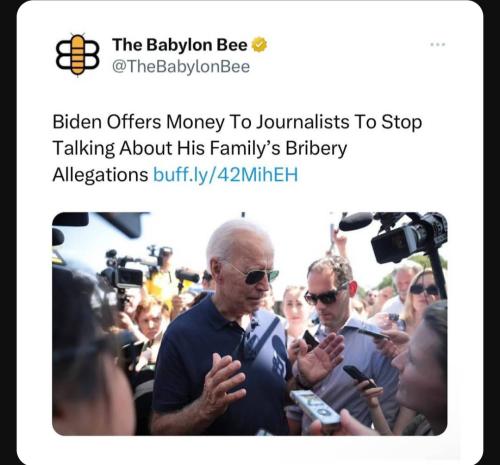Click the @TheBabylonBee handle
Viewport: 500px width, 465px height.
(x=181, y=66)
